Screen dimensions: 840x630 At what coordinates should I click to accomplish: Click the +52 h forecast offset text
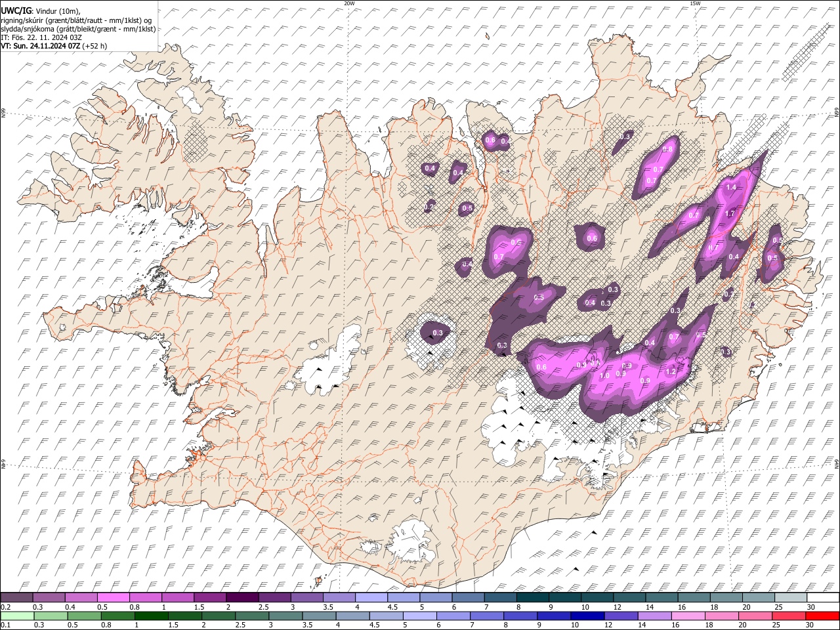click(95, 46)
